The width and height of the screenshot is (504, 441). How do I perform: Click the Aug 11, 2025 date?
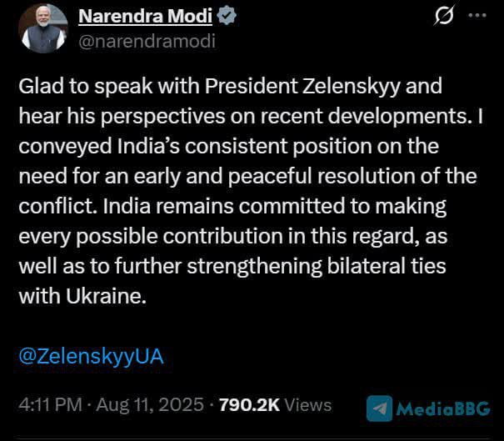pos(150,404)
